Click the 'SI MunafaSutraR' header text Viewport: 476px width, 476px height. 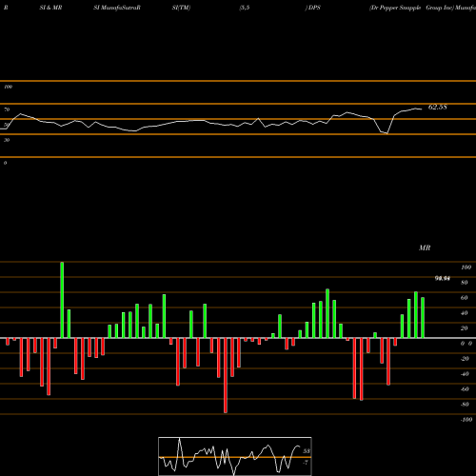(x=117, y=8)
